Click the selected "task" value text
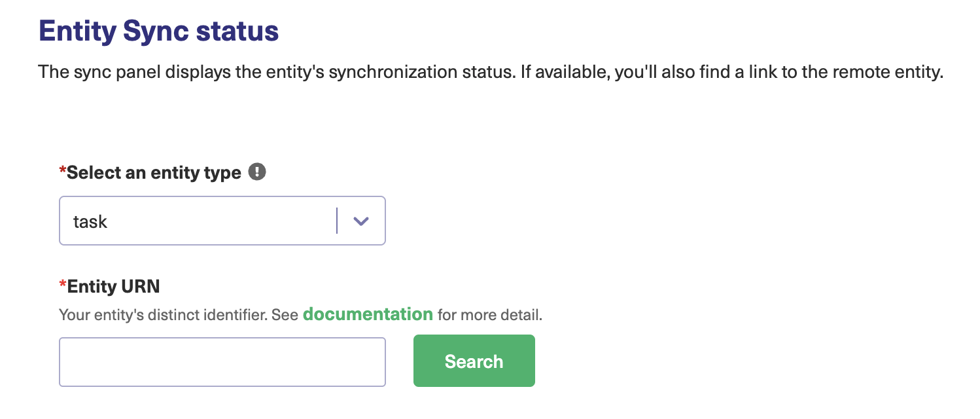 coord(90,222)
